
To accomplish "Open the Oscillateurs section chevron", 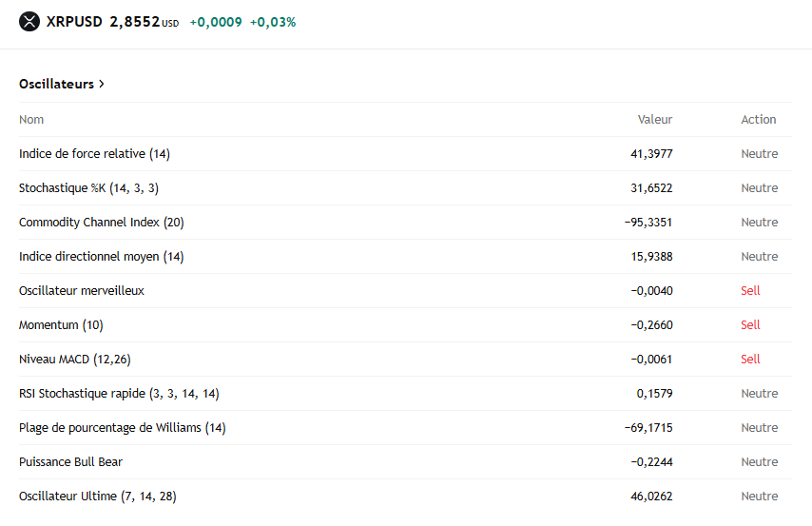I will tap(102, 84).
